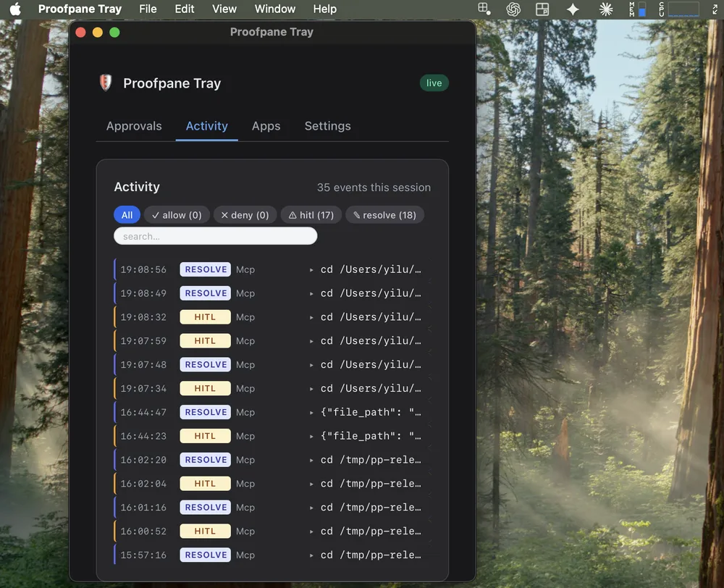Image resolution: width=724 pixels, height=588 pixels.
Task: Open the CPU usage monitor indicator
Action: coord(679,9)
